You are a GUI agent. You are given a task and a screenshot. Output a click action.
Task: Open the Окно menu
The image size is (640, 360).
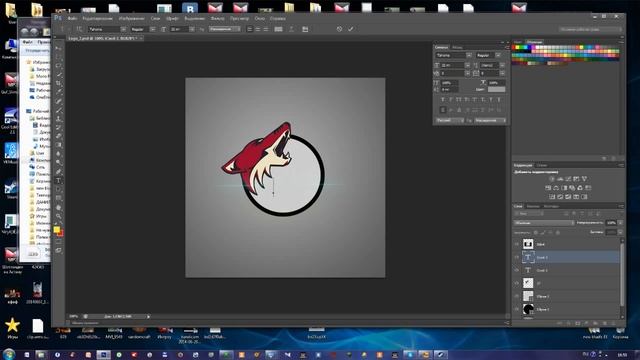(260, 18)
